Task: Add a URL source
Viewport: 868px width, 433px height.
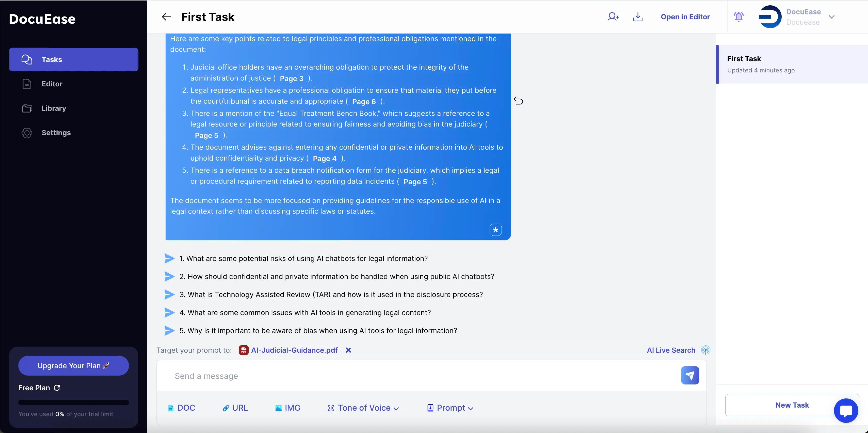Action: pos(235,408)
